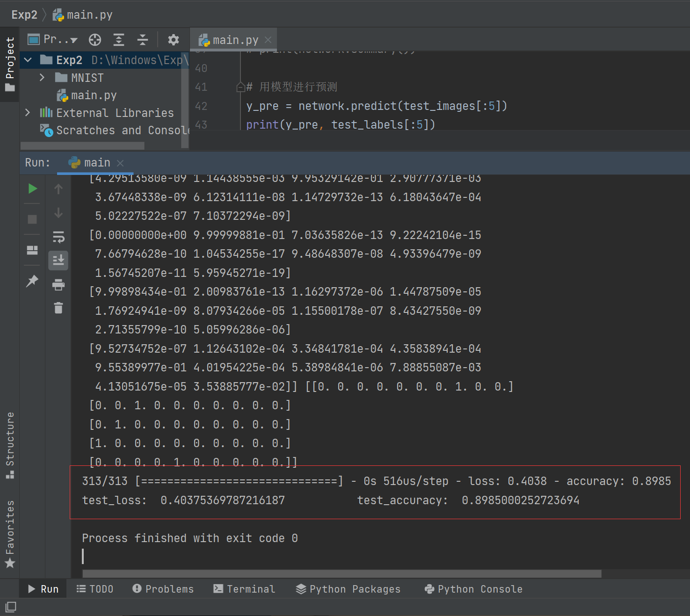The height and width of the screenshot is (616, 690).
Task: Select the MNIST folder row
Action: click(x=80, y=78)
